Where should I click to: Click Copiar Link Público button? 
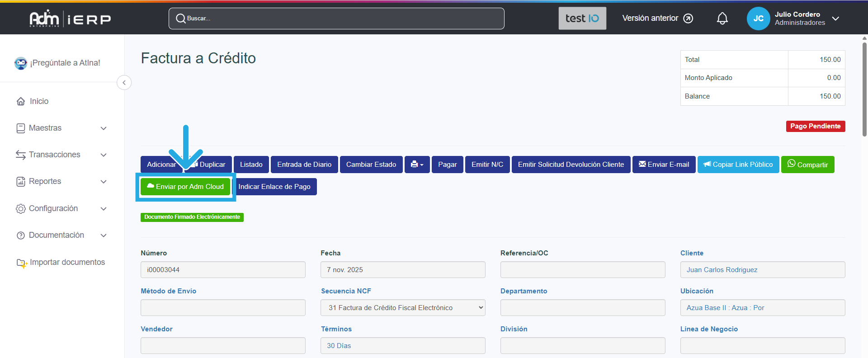(x=738, y=165)
